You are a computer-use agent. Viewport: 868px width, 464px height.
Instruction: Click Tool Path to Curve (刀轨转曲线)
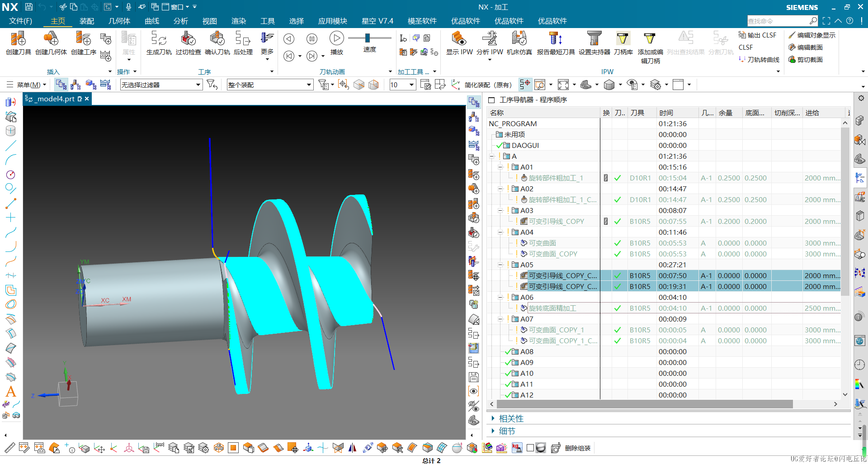759,59
